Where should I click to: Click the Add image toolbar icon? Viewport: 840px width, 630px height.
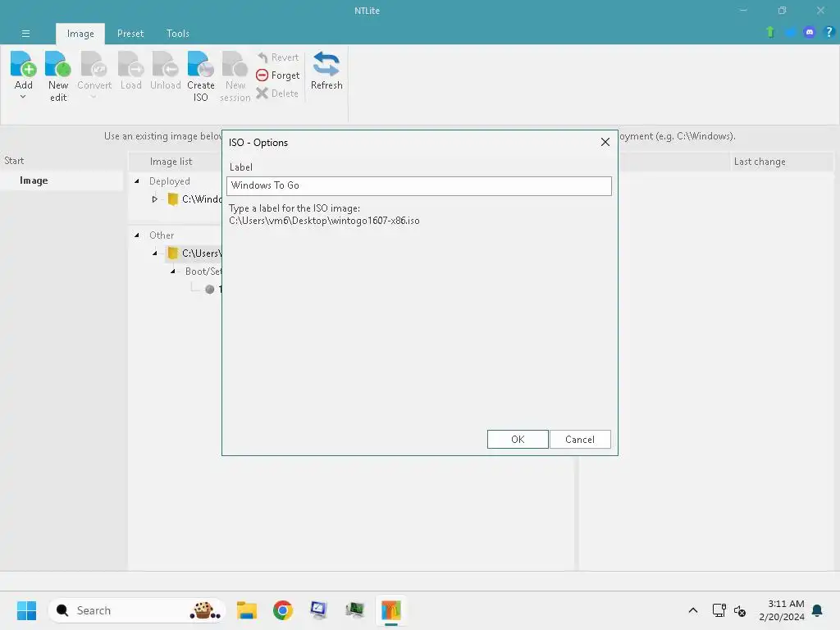coord(23,64)
